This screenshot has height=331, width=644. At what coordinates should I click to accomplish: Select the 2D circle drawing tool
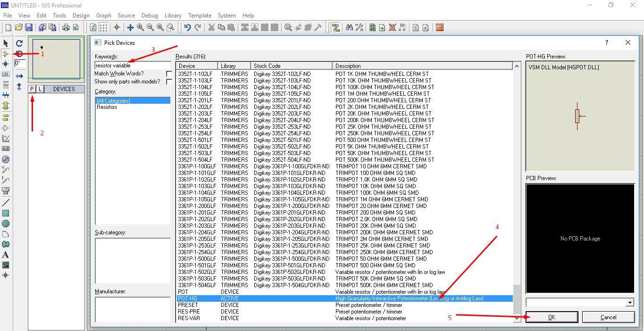6,223
